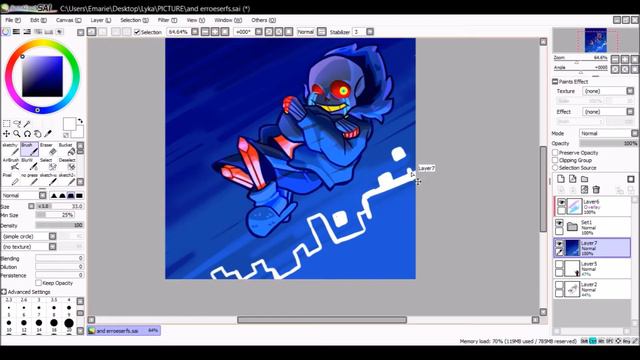
Task: Toggle the Selection checkbox in toolbar
Action: click(137, 32)
